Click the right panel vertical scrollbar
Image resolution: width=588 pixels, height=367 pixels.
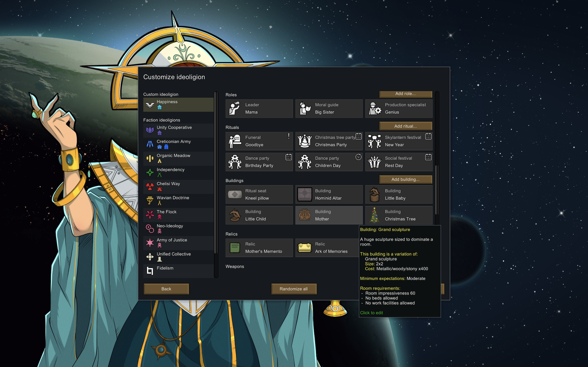tap(437, 190)
